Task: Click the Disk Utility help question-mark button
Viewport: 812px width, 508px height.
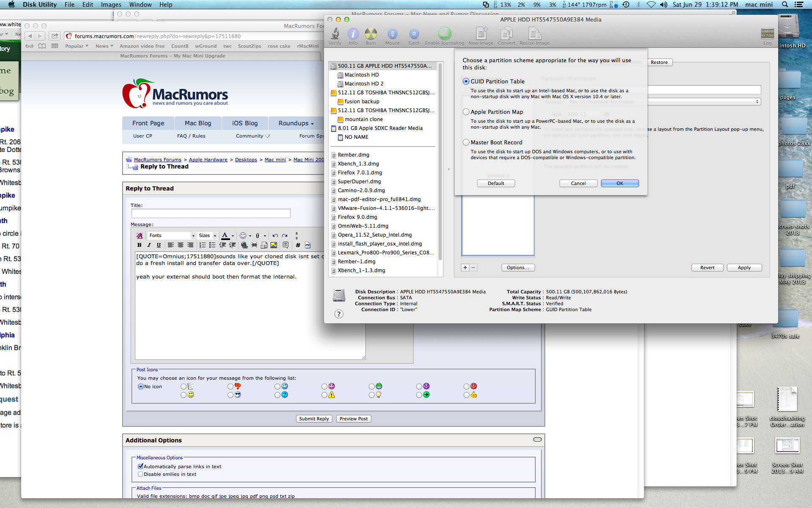Action: click(x=339, y=314)
